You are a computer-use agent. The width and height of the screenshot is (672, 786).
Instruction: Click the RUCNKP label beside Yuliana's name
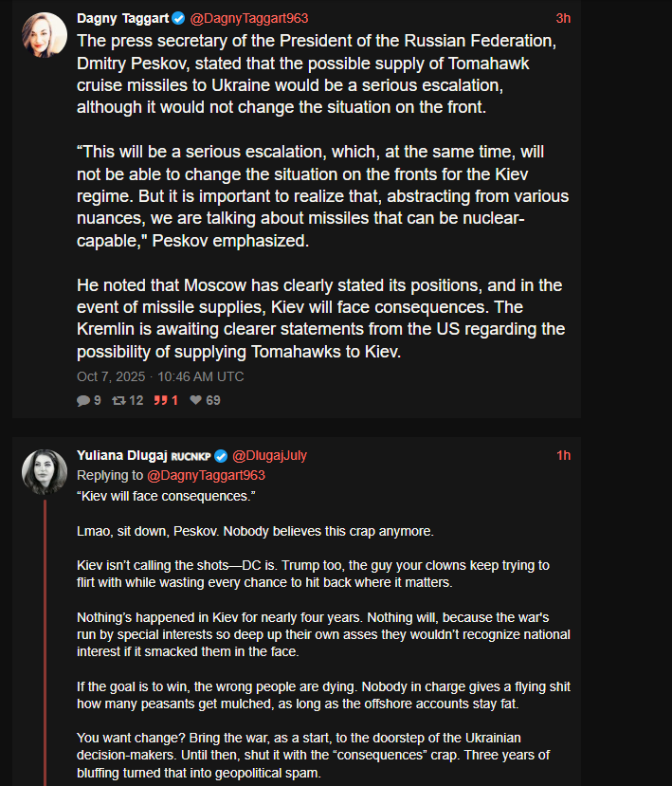tap(190, 456)
